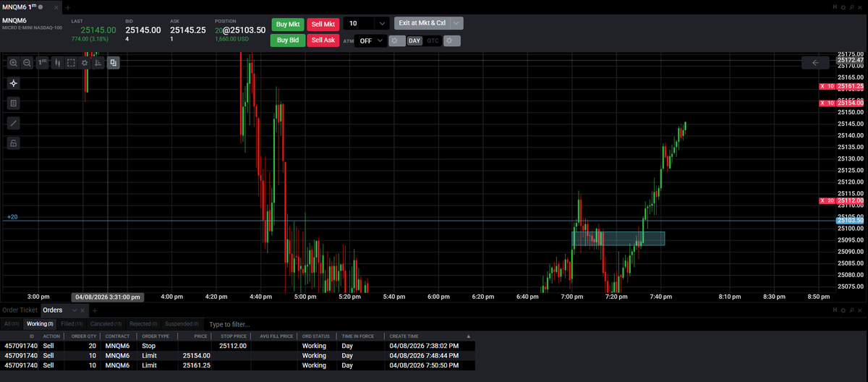The width and height of the screenshot is (868, 382).
Task: Click the Ask price 25145.25
Action: (188, 30)
